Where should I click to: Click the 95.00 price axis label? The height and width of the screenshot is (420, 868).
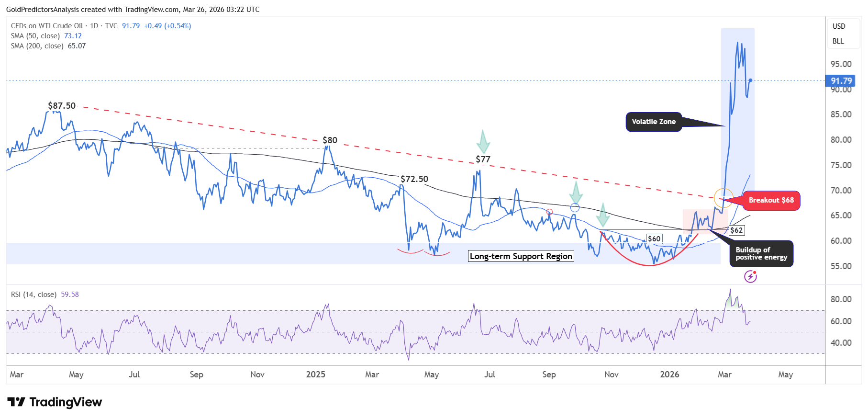pos(841,64)
